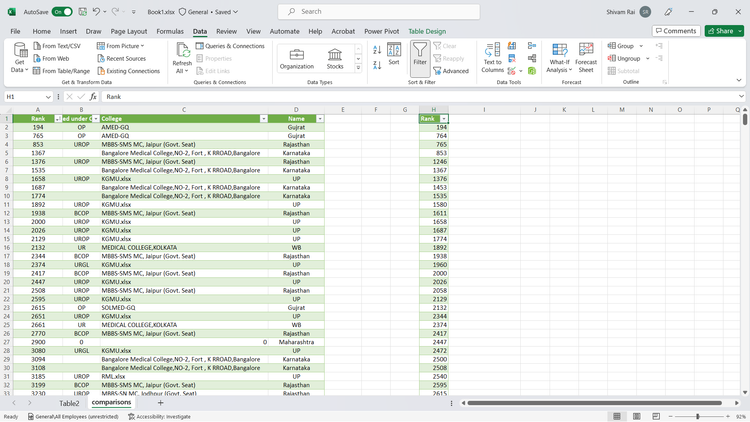750x422 pixels.
Task: Click the Group button
Action: [x=621, y=46]
